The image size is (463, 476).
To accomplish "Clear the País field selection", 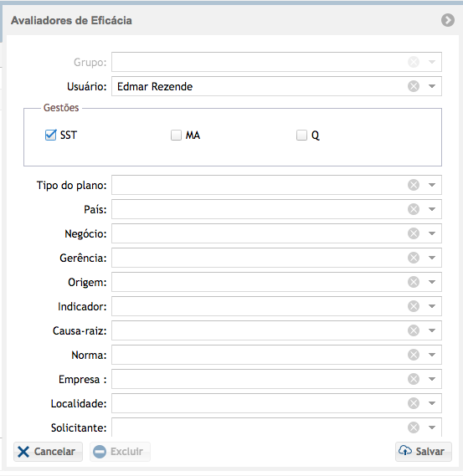I will coord(414,209).
